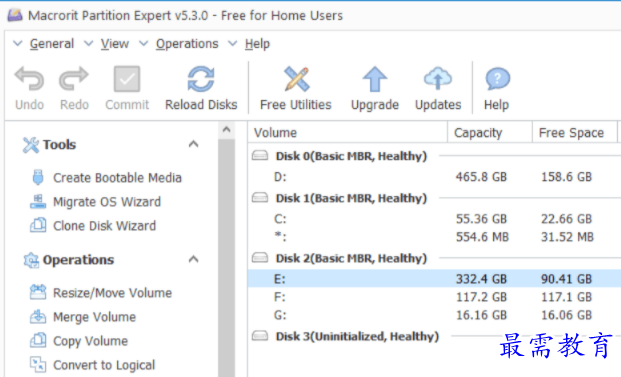621x377 pixels.
Task: Click the Convert to Logical icon
Action: [x=38, y=365]
